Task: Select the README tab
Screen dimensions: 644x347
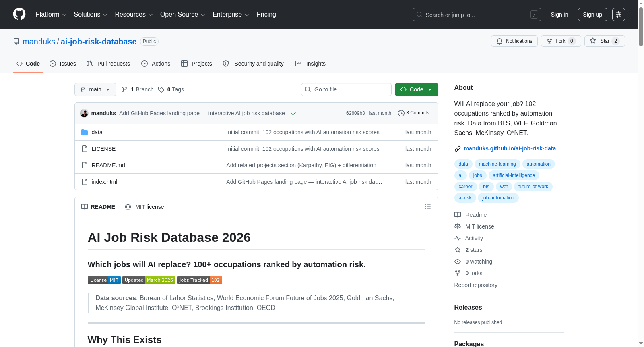Action: 98,207
